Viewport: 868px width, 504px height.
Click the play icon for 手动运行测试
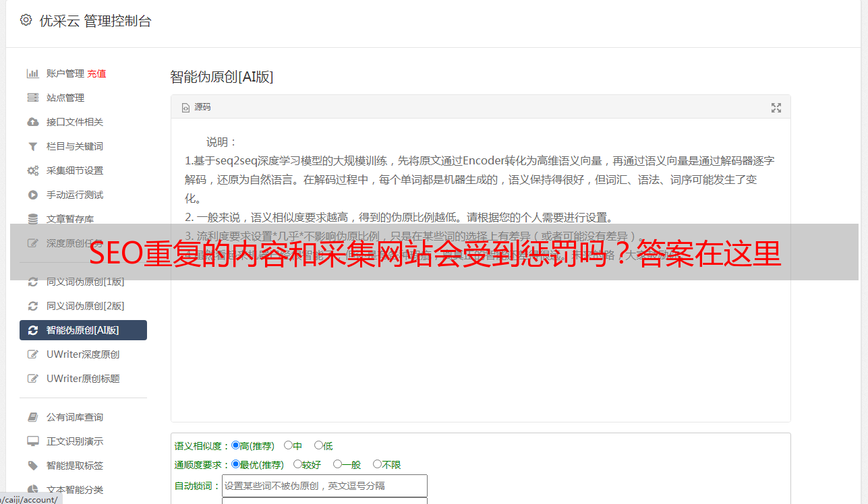32,195
